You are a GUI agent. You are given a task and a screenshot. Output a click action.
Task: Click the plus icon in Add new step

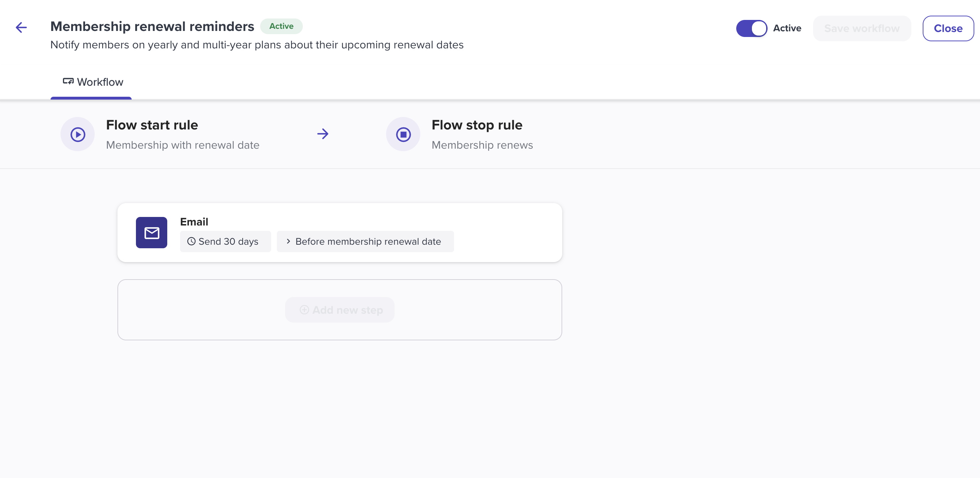point(304,310)
